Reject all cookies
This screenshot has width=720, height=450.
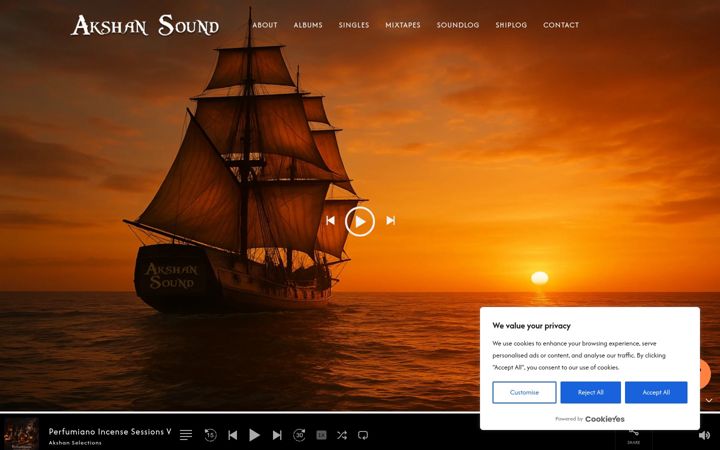[591, 393]
